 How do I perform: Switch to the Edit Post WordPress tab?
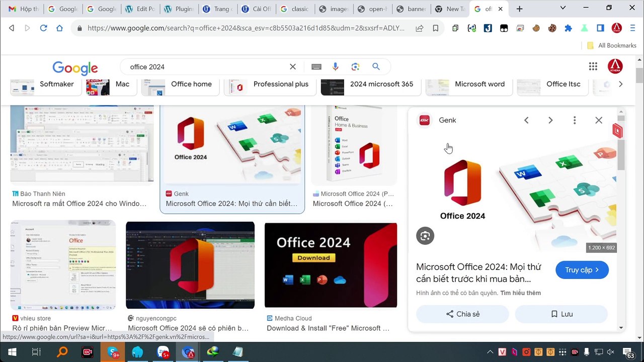[140, 9]
